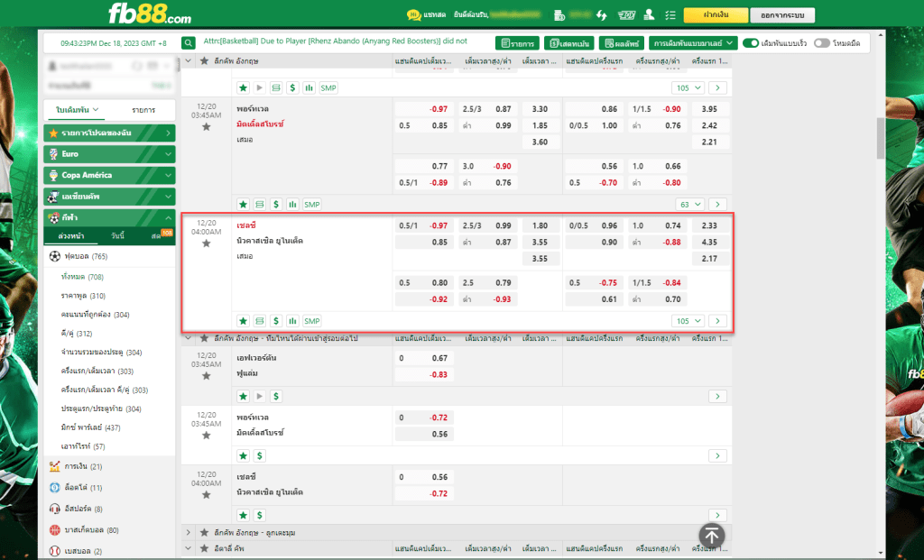Open the promotions ticket icon in header
The height and width of the screenshot is (560, 924).
point(626,14)
